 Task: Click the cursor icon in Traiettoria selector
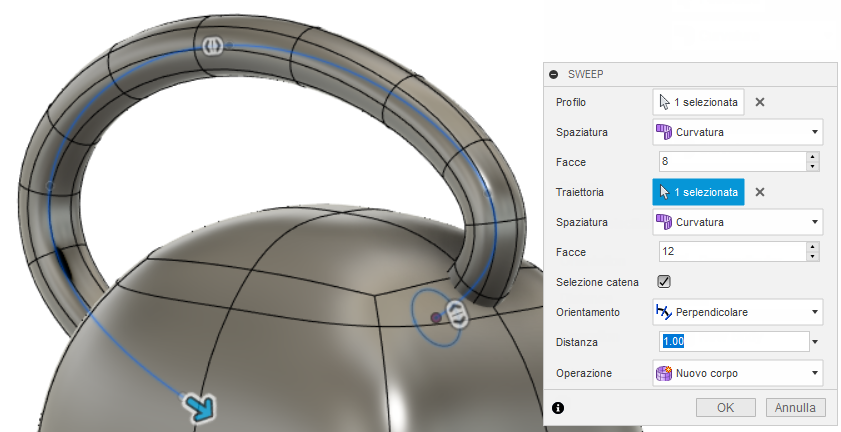(x=665, y=192)
